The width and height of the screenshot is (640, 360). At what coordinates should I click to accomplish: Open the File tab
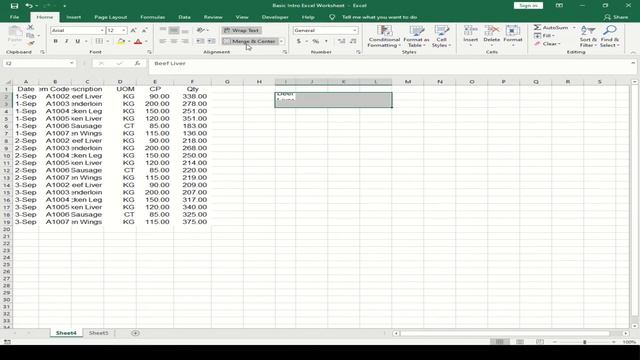(x=14, y=17)
